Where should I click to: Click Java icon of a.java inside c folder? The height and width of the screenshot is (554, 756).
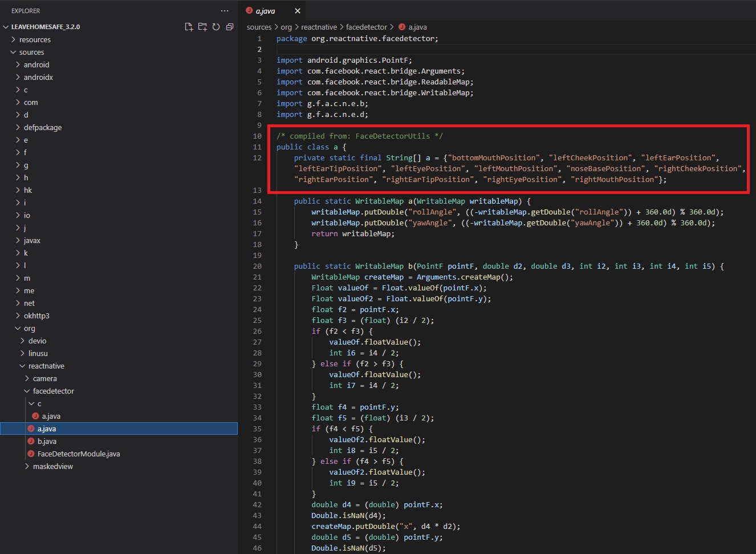(35, 416)
